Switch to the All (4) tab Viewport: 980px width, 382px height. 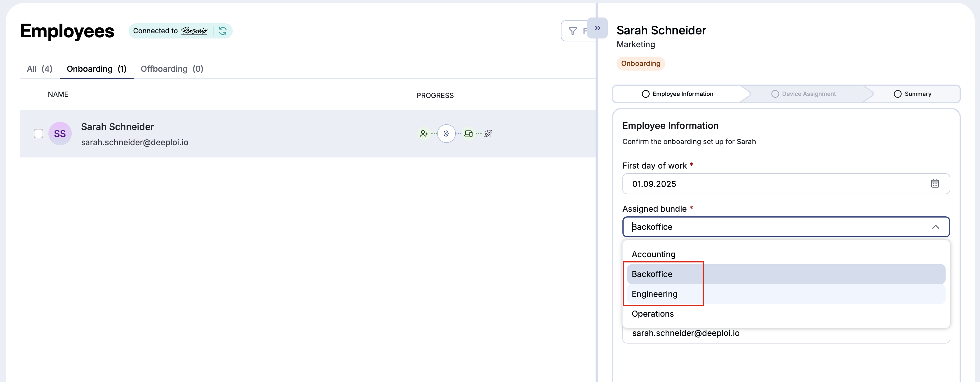pos(40,69)
